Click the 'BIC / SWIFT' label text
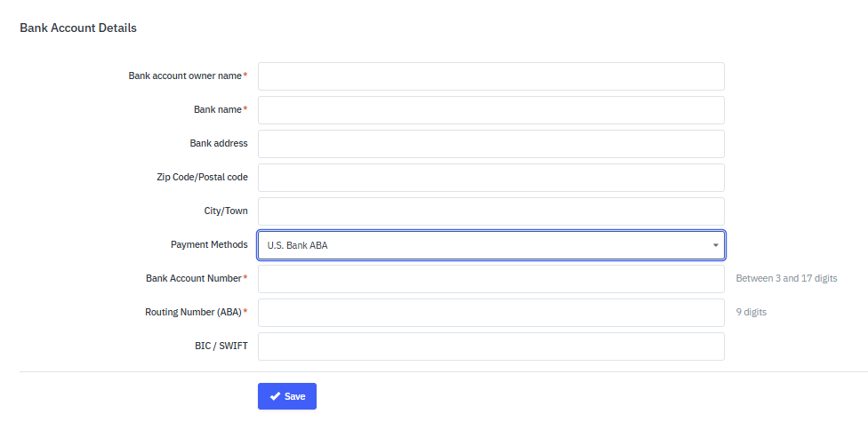 click(x=221, y=346)
